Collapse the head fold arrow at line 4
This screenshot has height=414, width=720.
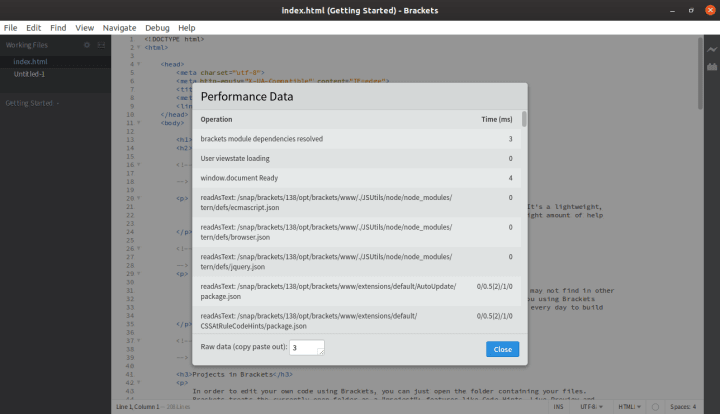pyautogui.click(x=139, y=64)
